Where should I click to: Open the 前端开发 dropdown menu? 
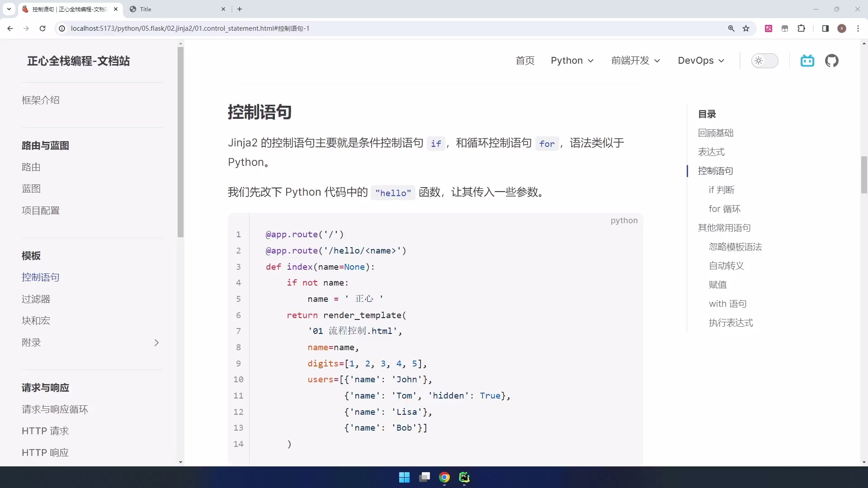coord(635,61)
